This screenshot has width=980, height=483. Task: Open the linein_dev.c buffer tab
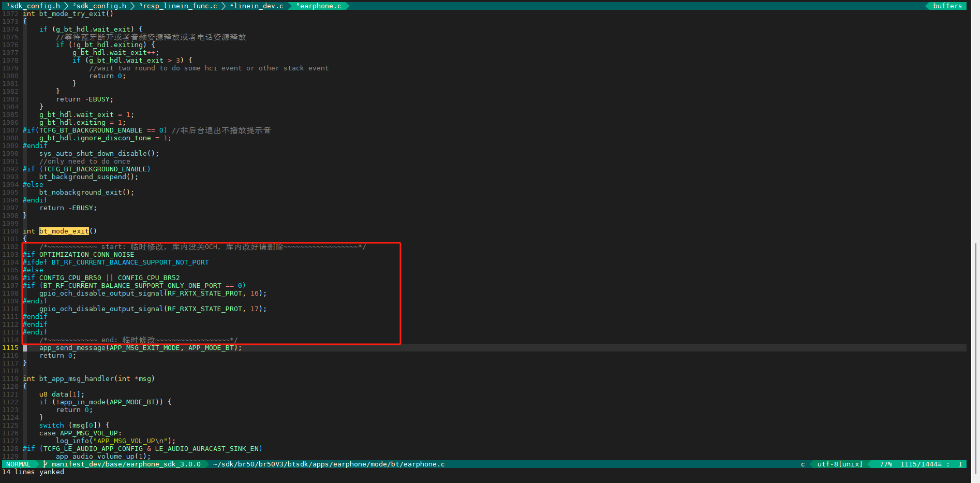coord(257,6)
